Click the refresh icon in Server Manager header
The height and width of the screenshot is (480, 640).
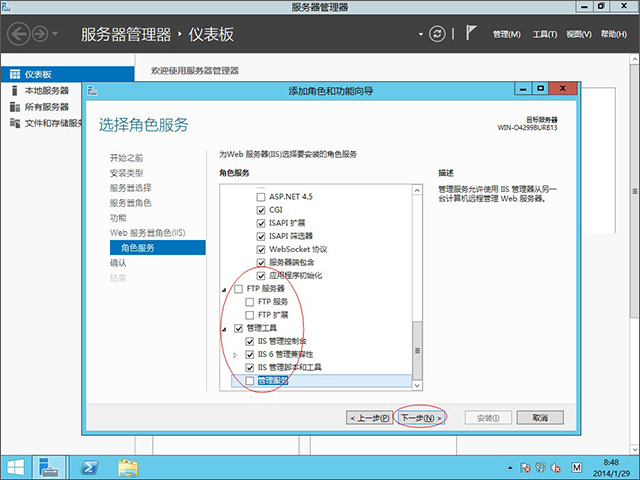[437, 34]
